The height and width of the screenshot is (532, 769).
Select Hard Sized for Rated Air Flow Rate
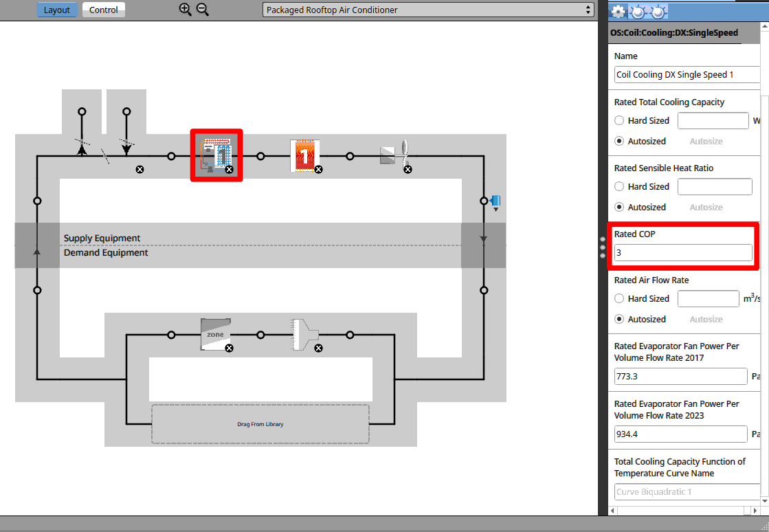pyautogui.click(x=619, y=298)
